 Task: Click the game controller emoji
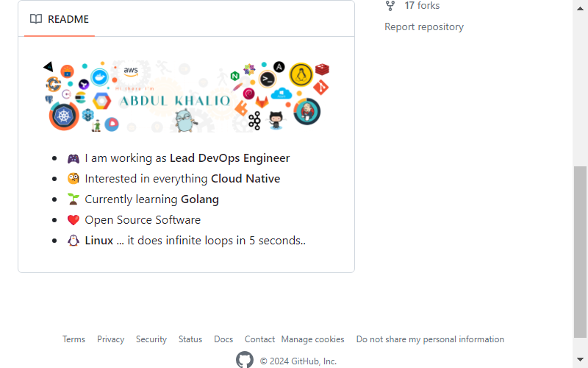tap(73, 158)
